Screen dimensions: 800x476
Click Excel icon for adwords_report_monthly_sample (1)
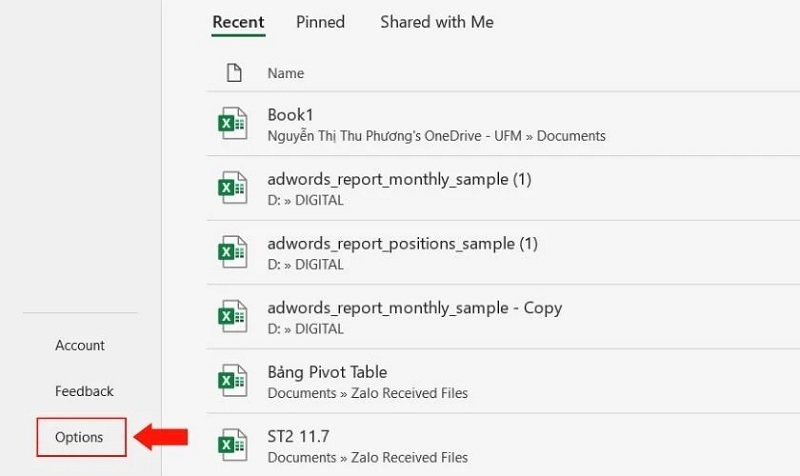(233, 188)
